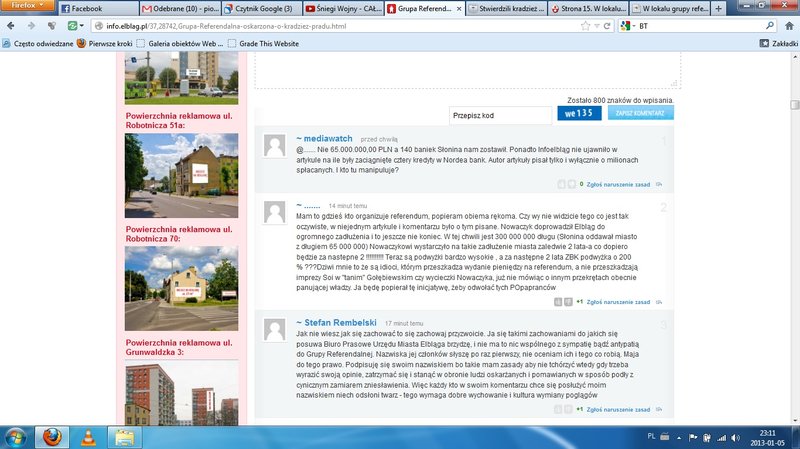This screenshot has width=800, height=449.
Task: Click the volume speaker tray icon
Action: [735, 437]
